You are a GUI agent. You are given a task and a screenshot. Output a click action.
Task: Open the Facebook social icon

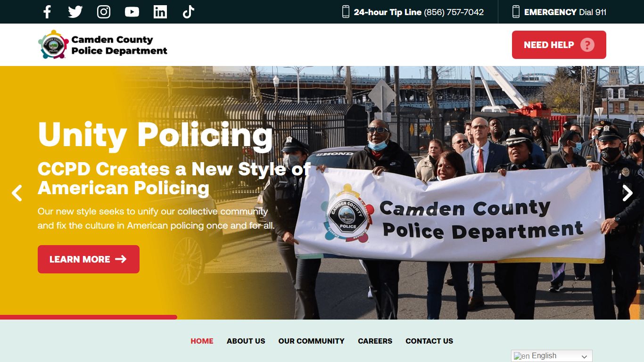47,12
